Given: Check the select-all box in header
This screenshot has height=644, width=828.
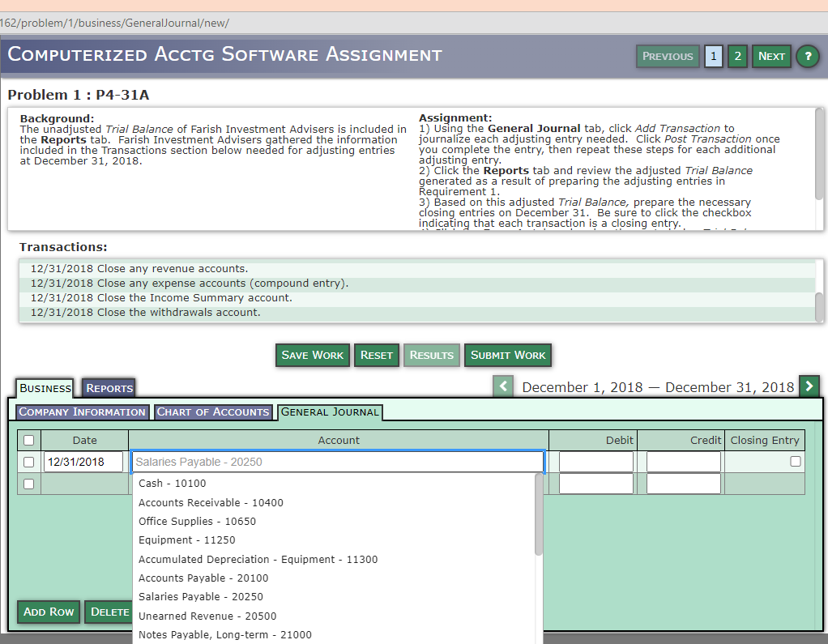Looking at the screenshot, I should coord(29,440).
